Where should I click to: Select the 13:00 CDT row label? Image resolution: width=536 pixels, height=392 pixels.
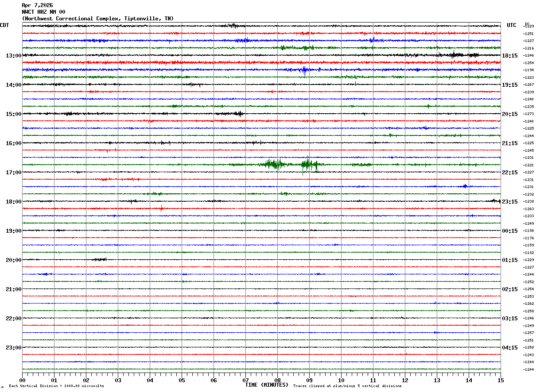[14, 56]
